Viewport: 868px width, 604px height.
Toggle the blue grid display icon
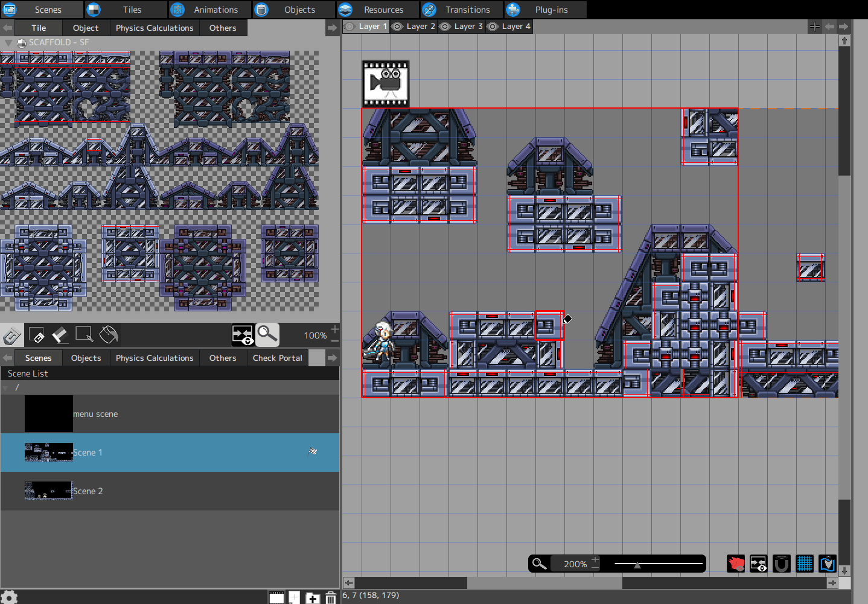point(805,564)
